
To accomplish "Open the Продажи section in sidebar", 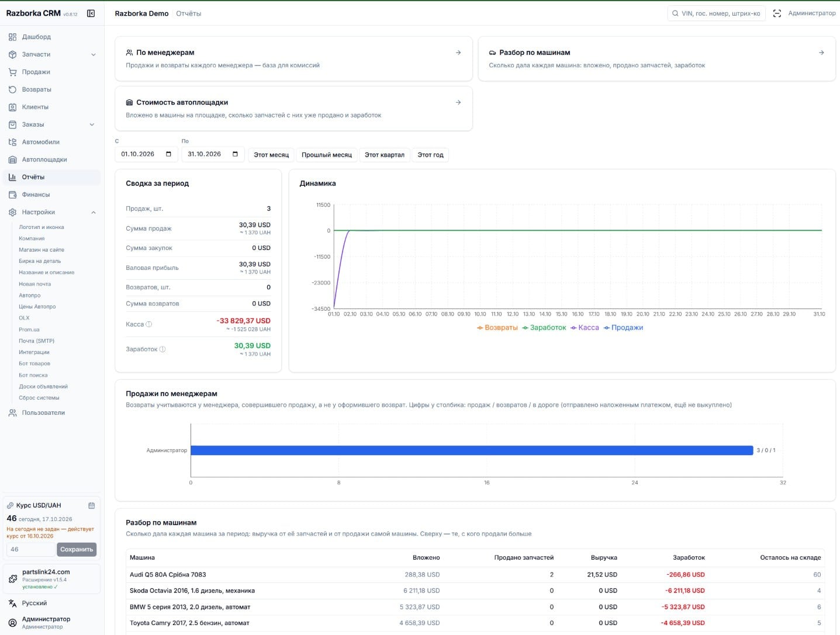I will point(51,72).
